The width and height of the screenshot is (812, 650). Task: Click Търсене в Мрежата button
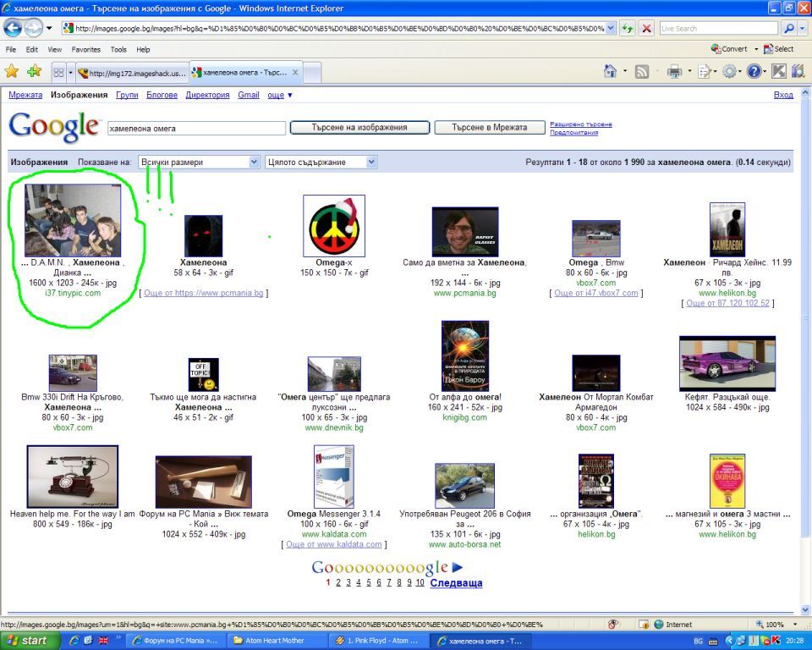[490, 128]
